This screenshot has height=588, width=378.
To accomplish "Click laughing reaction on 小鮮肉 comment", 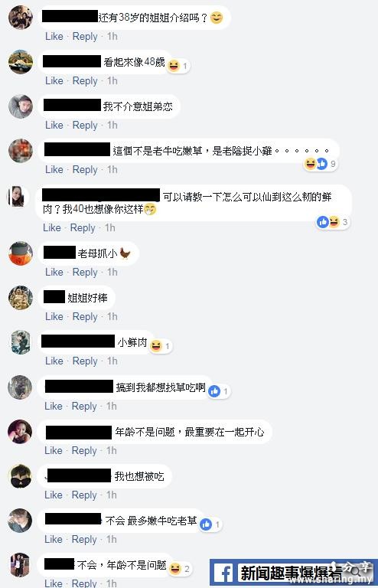I will click(x=156, y=346).
